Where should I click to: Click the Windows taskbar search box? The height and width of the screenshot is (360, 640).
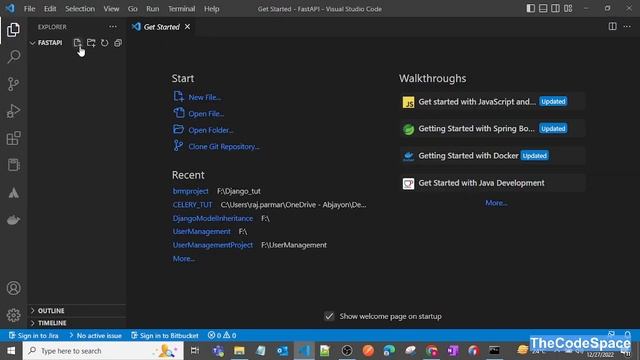tap(103, 351)
